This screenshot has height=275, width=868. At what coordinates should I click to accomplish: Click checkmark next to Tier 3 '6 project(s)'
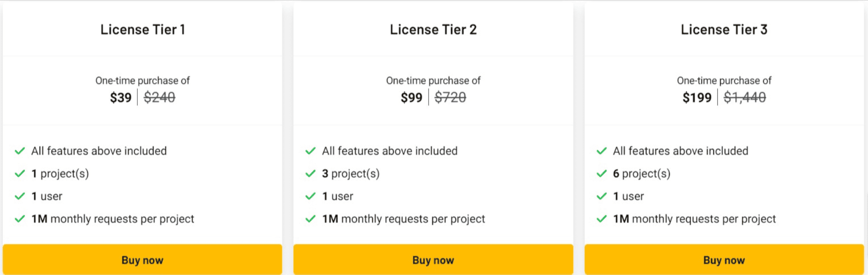point(602,173)
